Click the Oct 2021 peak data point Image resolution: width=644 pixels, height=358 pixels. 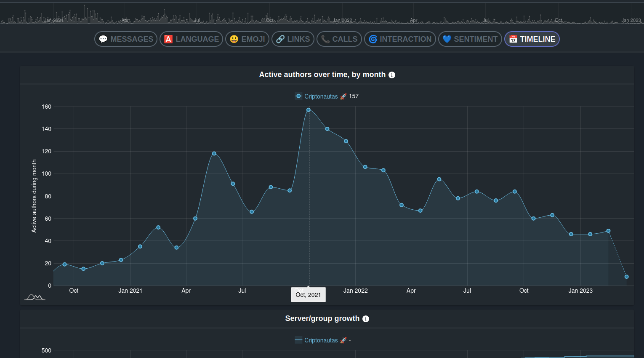[x=309, y=110]
